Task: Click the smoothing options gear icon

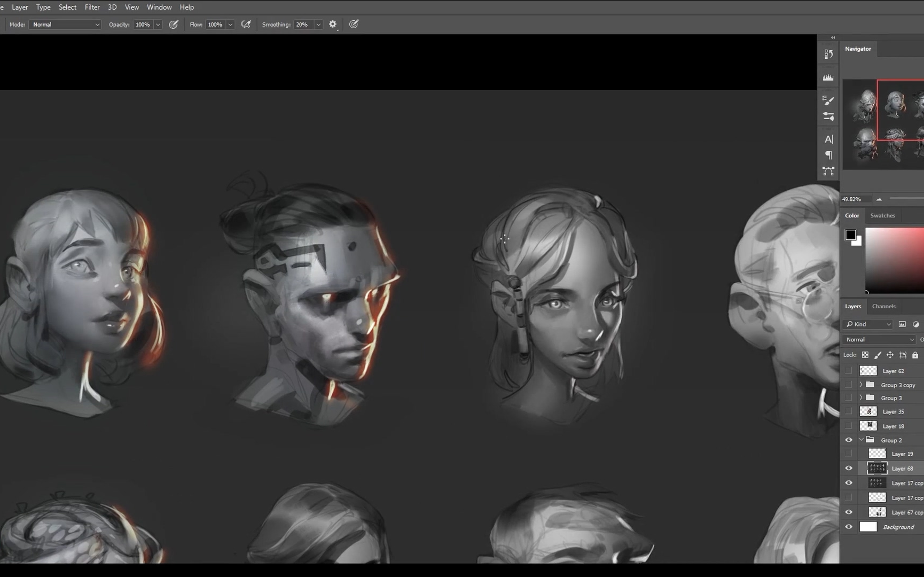Action: tap(333, 25)
